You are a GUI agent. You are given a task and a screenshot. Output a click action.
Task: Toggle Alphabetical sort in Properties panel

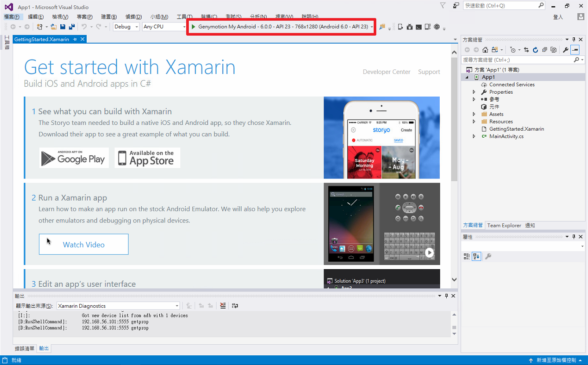click(x=476, y=256)
